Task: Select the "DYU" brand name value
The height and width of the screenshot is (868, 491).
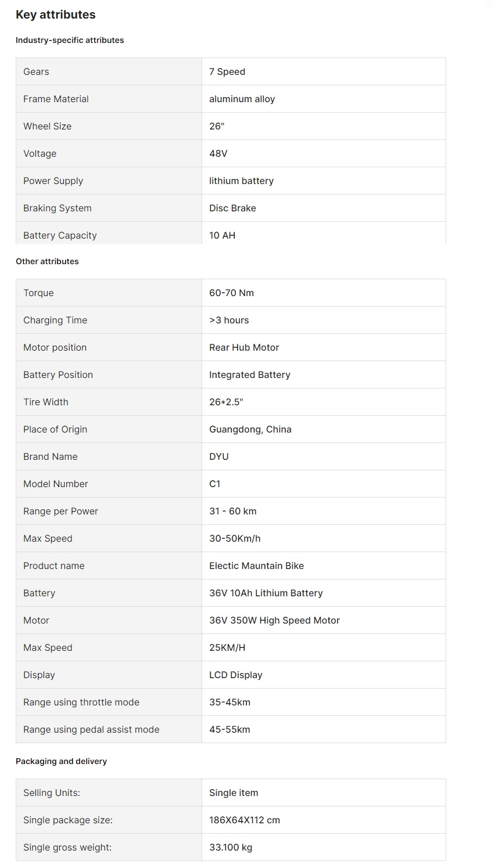Action: click(219, 457)
